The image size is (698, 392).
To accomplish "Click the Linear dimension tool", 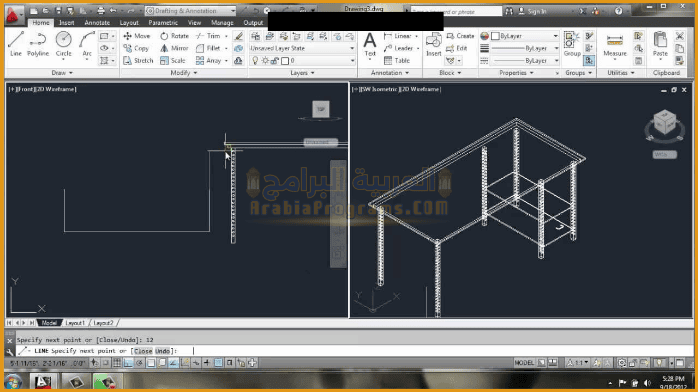I will pyautogui.click(x=398, y=36).
